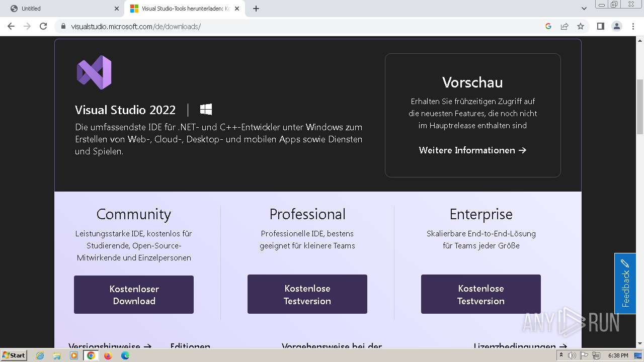Click the volume speaker tray icon
This screenshot has height=362, width=644.
(572, 355)
